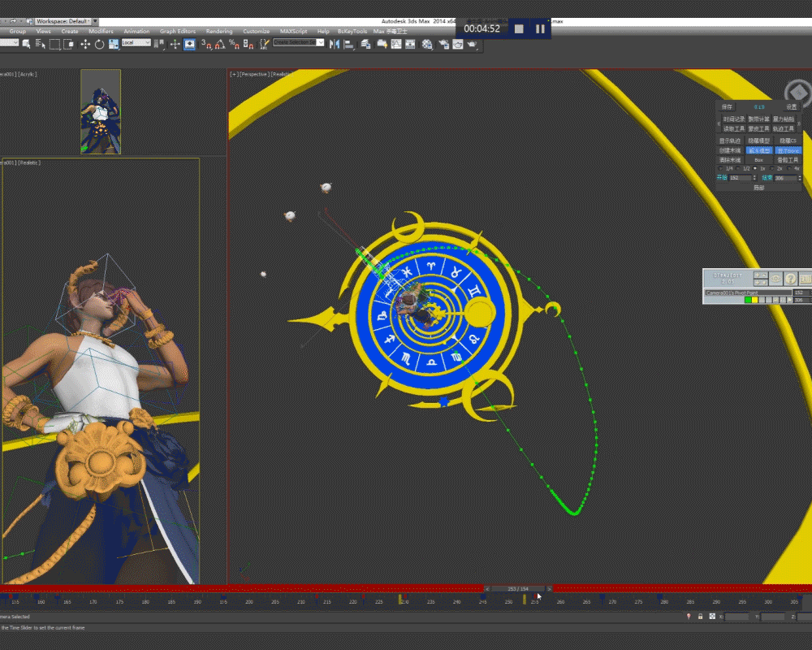The image size is (812, 650).
Task: Open the Rendering menu
Action: [x=219, y=31]
